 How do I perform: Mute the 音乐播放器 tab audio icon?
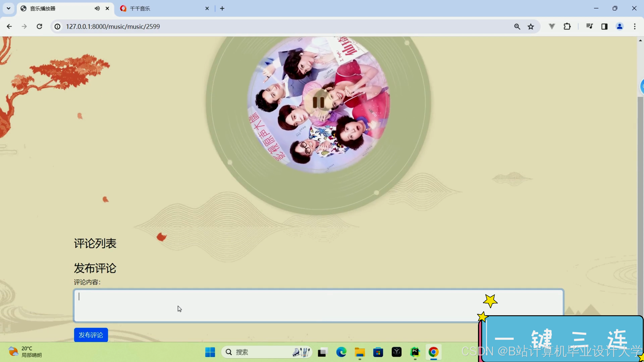pyautogui.click(x=97, y=9)
